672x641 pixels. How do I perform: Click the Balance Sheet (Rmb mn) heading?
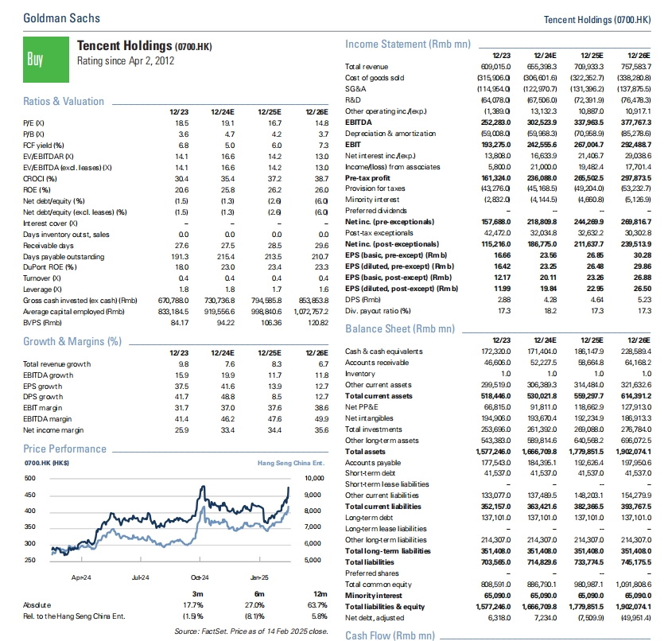pyautogui.click(x=400, y=328)
